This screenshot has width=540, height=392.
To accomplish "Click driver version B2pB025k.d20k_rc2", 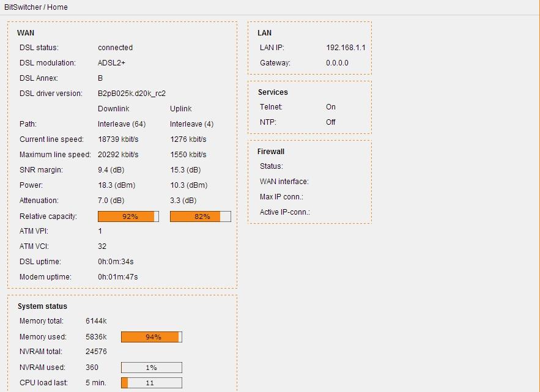I will click(131, 94).
